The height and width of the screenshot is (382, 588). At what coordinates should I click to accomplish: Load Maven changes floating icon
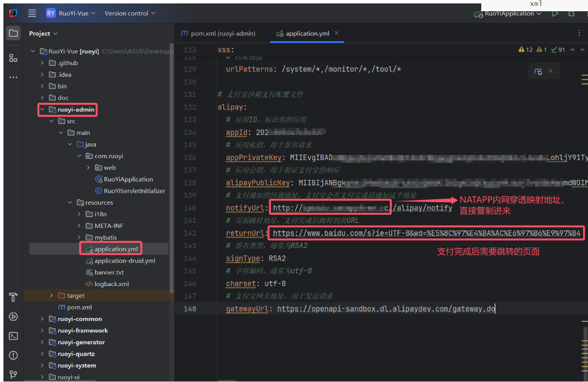pos(538,71)
